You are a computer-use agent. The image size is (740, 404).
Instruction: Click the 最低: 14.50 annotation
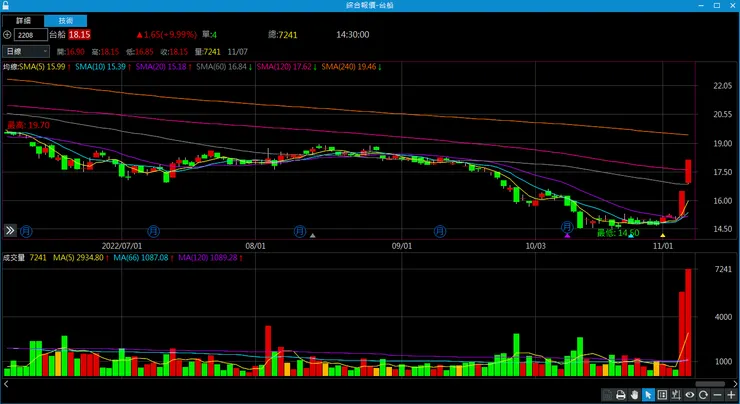point(618,233)
